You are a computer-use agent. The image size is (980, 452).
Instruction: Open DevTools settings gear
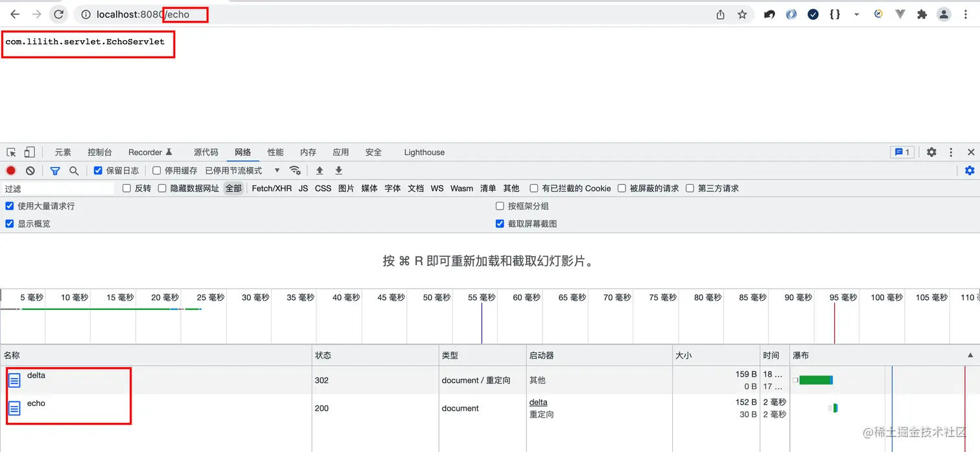click(x=931, y=152)
